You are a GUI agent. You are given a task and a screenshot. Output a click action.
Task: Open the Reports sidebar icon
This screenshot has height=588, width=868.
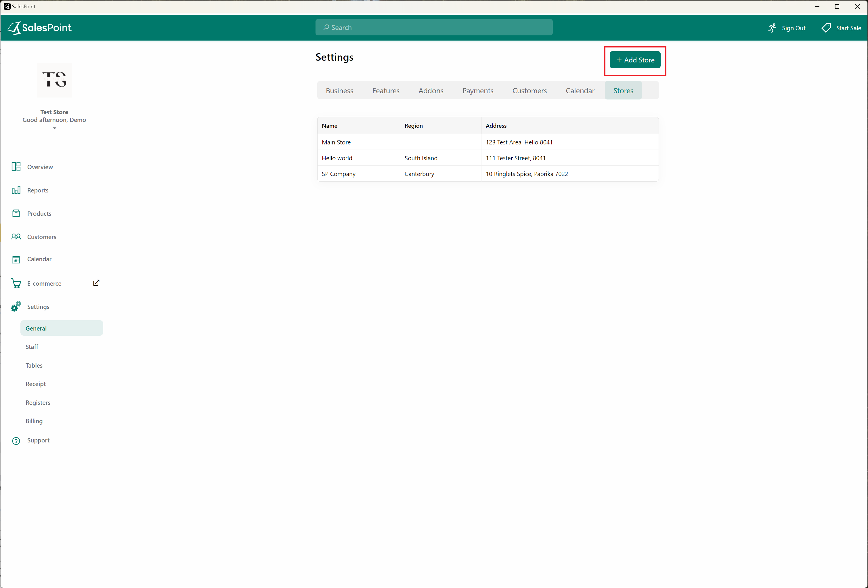pos(16,190)
